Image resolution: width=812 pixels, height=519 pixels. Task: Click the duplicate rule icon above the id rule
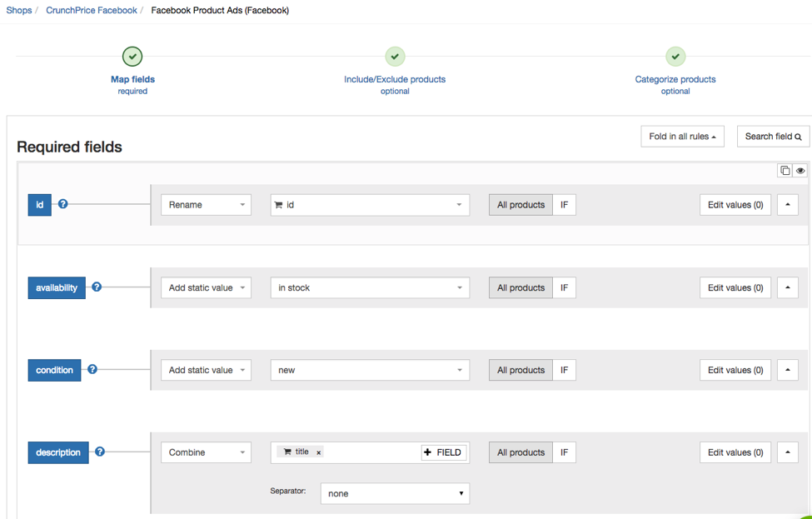click(784, 170)
